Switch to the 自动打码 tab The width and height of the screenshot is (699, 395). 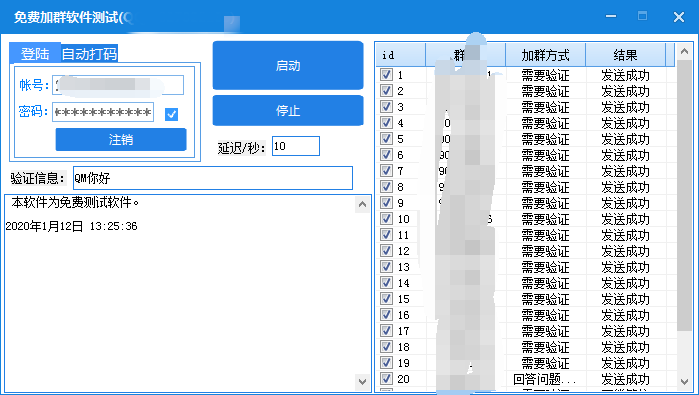(x=89, y=54)
